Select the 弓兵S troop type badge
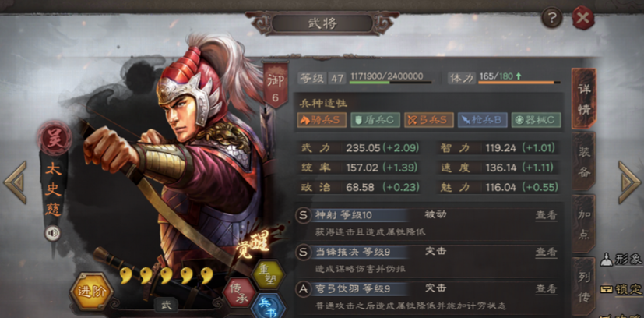Image resolution: width=644 pixels, height=318 pixels. pyautogui.click(x=429, y=120)
